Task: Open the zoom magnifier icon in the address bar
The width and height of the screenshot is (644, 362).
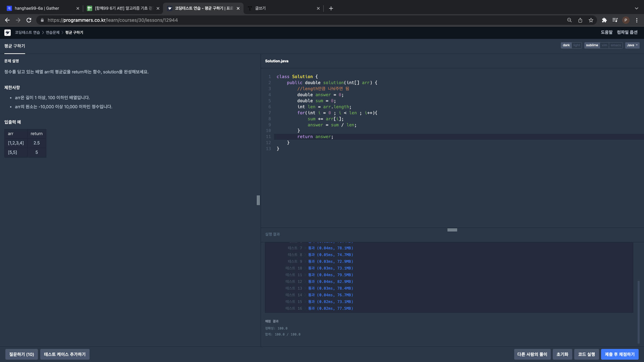Action: tap(570, 20)
